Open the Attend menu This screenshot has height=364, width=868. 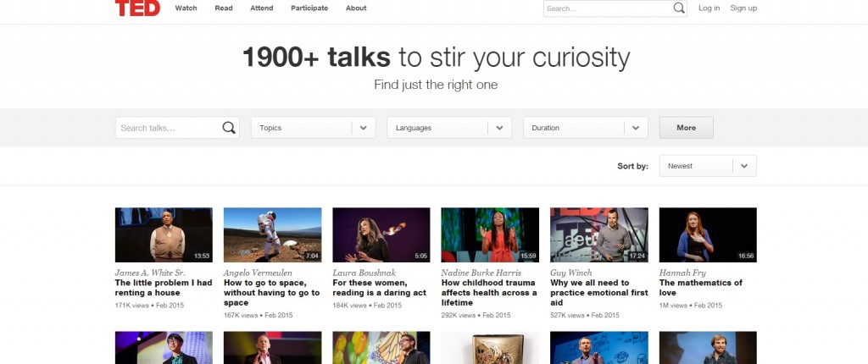(261, 8)
